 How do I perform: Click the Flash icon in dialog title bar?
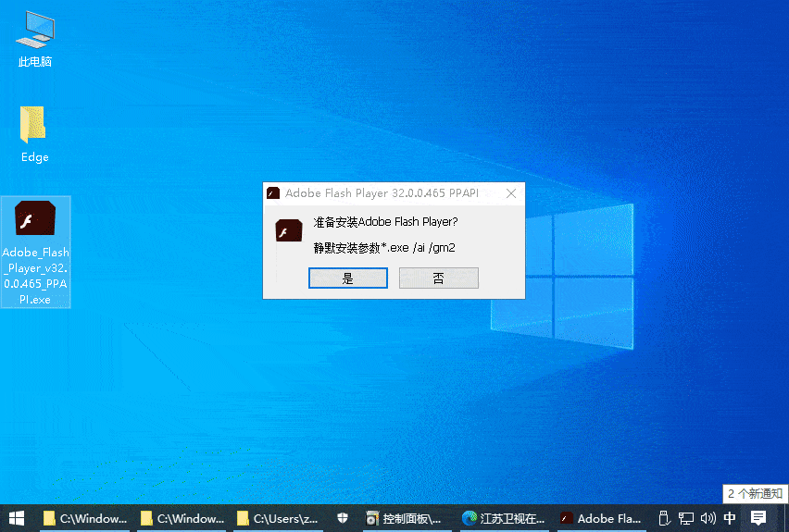click(x=273, y=193)
